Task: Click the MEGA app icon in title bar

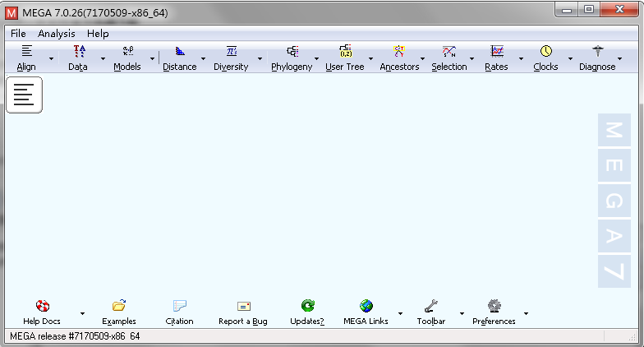Action: pyautogui.click(x=11, y=13)
